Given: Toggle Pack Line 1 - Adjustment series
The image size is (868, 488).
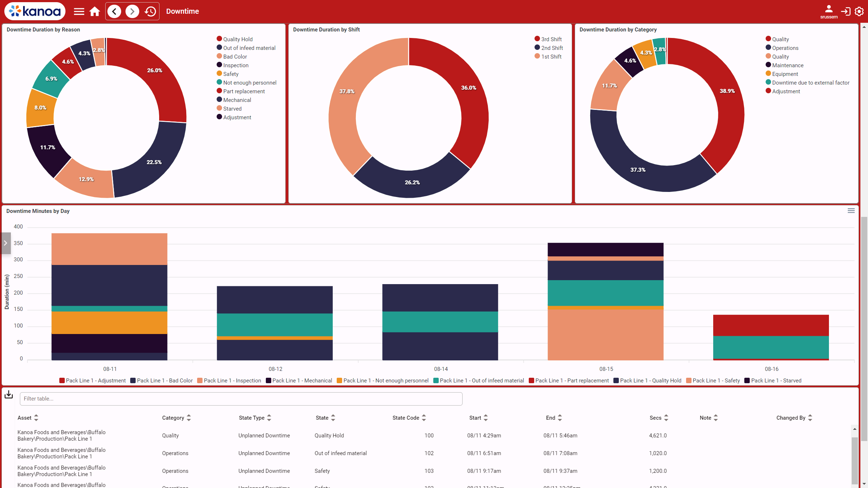Looking at the screenshot, I should pos(93,380).
